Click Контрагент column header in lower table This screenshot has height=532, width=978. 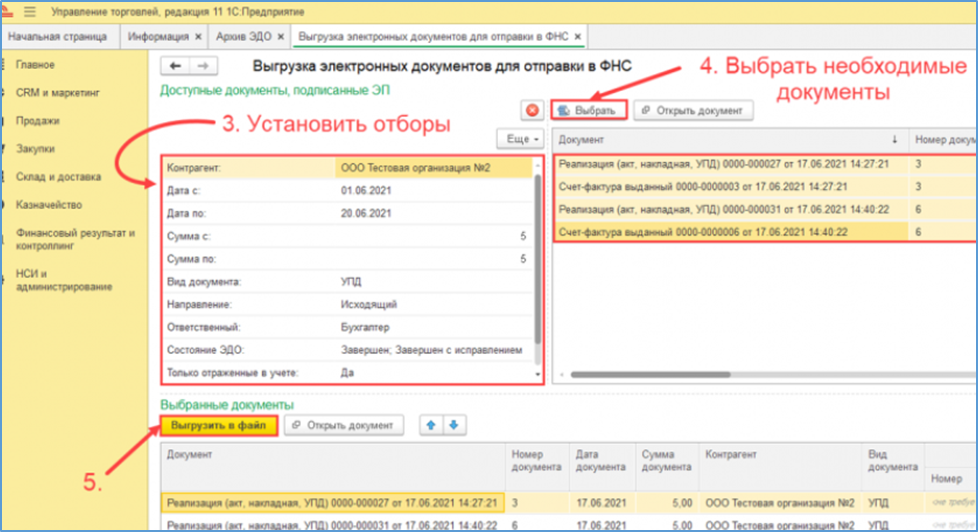pos(730,455)
